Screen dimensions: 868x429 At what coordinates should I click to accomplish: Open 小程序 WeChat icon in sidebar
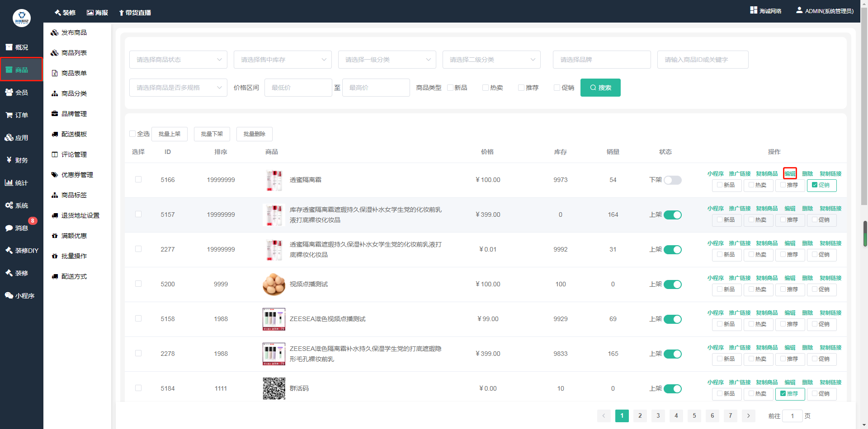[9, 295]
